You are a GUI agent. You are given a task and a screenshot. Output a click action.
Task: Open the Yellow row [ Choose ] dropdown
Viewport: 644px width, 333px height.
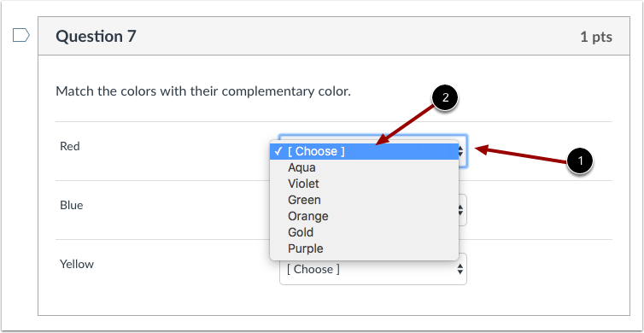[373, 269]
